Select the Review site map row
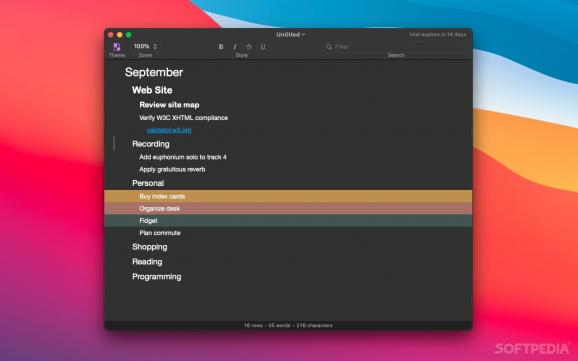578x361 pixels. click(169, 105)
